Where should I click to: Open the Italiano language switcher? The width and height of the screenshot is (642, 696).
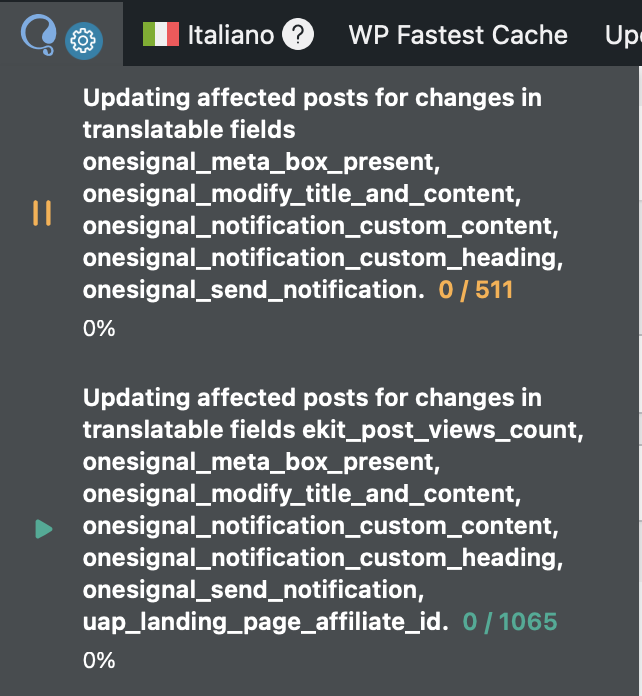(x=230, y=35)
